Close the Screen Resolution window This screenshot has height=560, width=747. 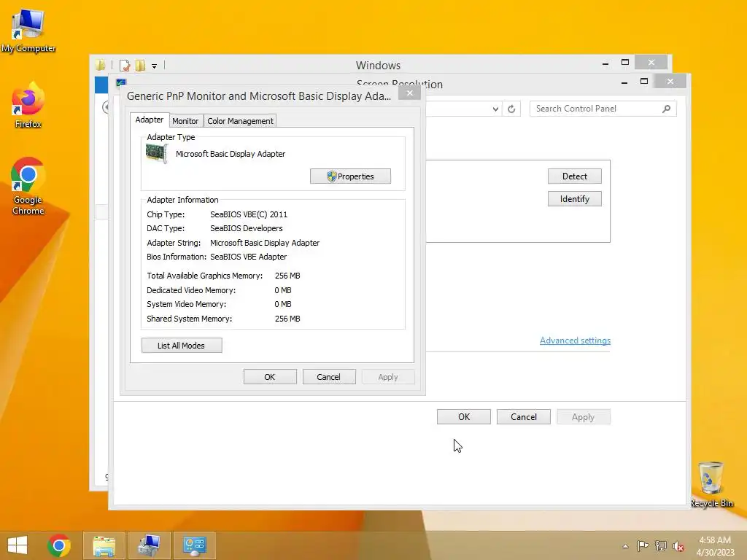[x=670, y=82]
